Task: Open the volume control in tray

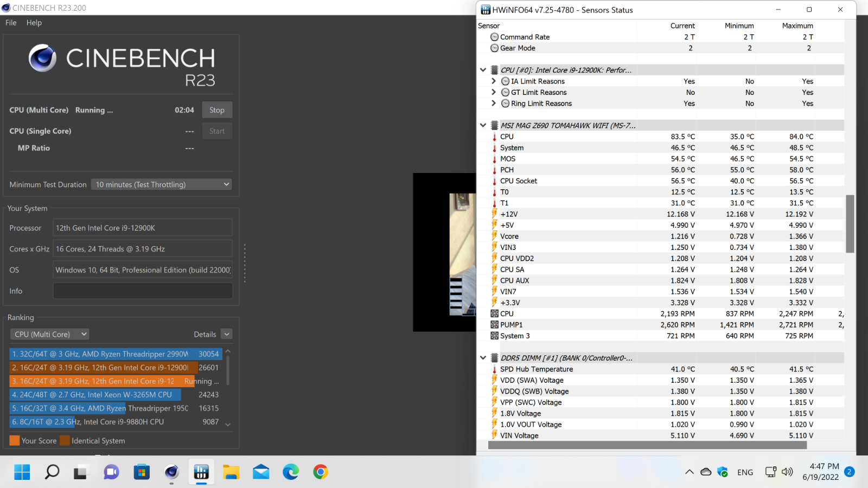Action: [787, 472]
